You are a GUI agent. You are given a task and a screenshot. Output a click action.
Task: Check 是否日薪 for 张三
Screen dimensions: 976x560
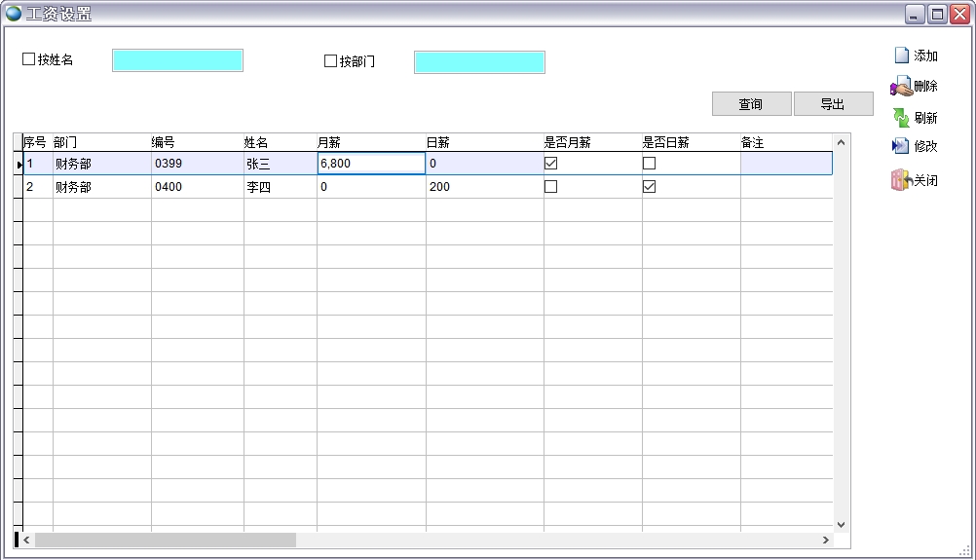649,164
